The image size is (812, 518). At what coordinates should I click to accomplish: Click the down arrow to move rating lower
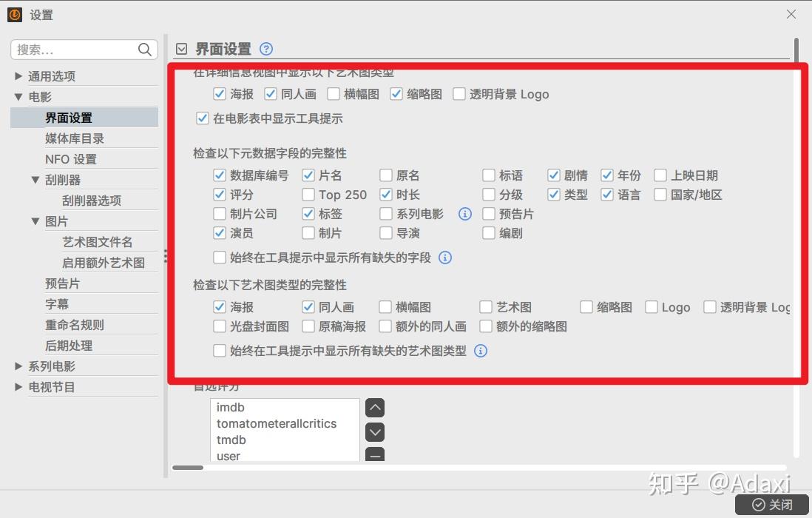tap(375, 432)
